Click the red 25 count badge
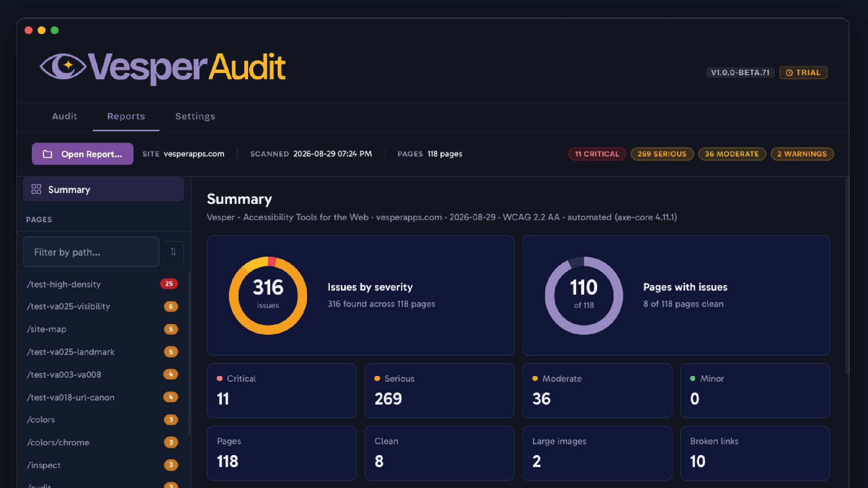 tap(169, 284)
